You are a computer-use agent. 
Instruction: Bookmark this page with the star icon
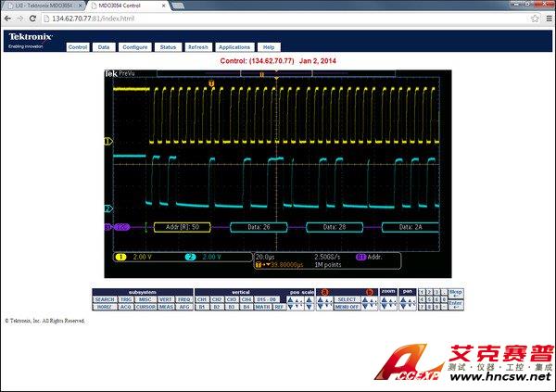click(535, 19)
